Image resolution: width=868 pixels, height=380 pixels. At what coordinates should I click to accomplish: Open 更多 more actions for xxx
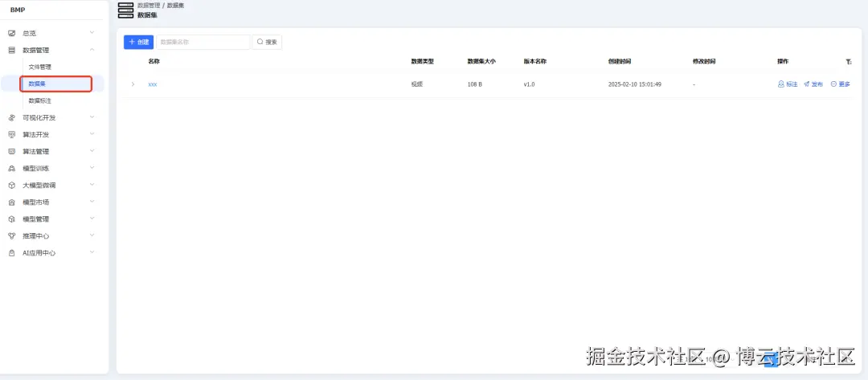point(841,84)
